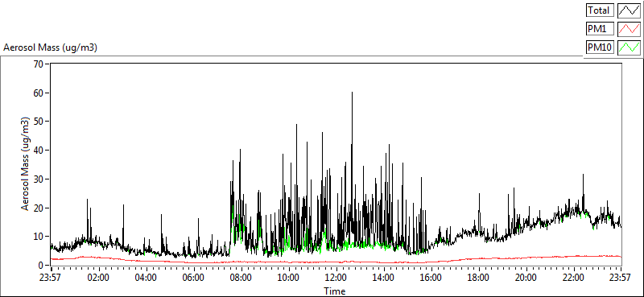Click the Total plot line style icon
Screen dimensions: 644x297
tap(630, 10)
